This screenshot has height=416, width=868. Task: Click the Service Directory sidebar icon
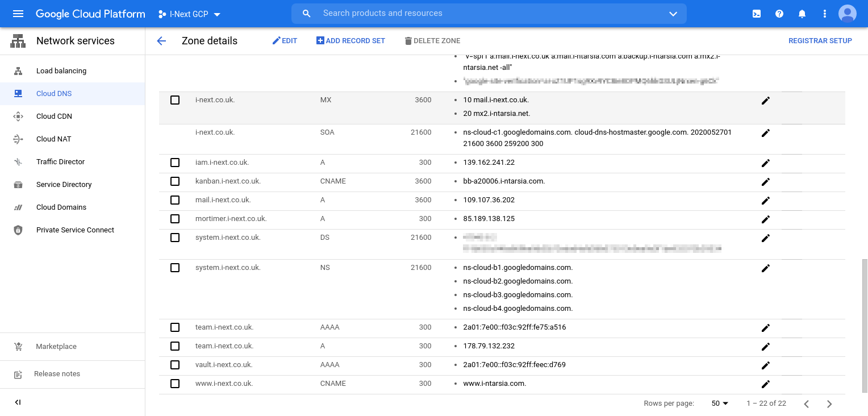tap(18, 185)
